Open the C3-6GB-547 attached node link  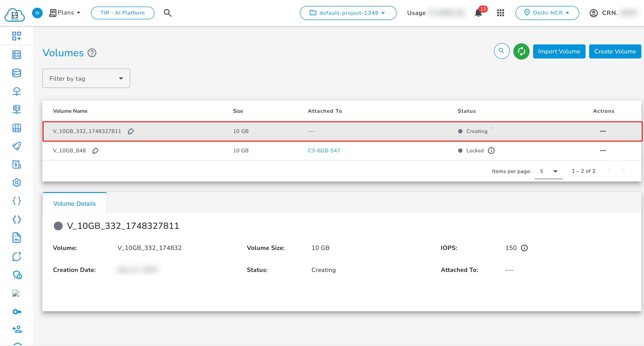click(x=324, y=151)
